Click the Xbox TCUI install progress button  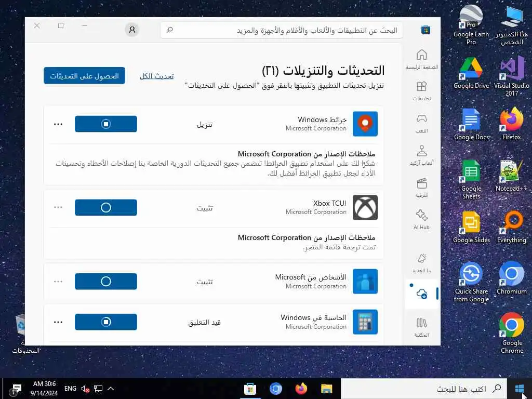[x=106, y=207]
